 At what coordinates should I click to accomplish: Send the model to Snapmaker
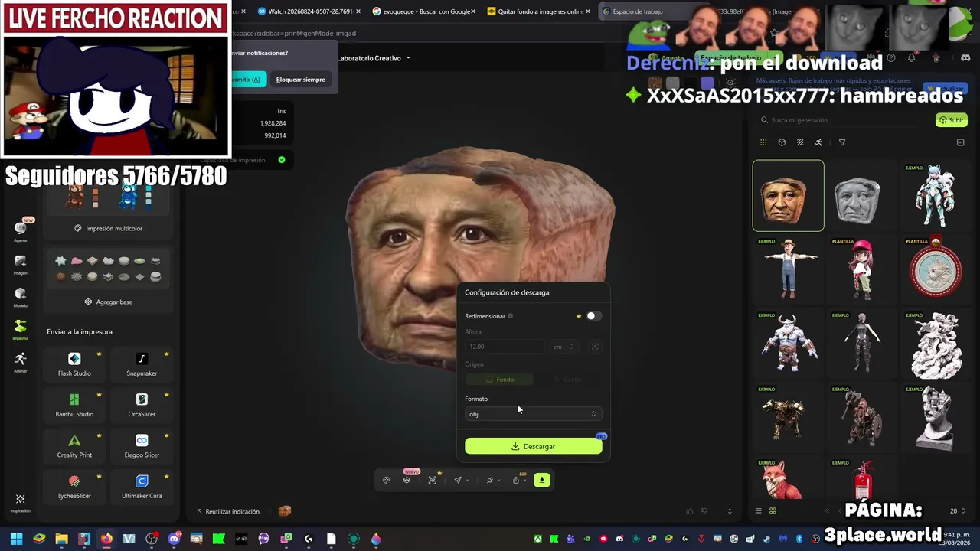coord(142,364)
